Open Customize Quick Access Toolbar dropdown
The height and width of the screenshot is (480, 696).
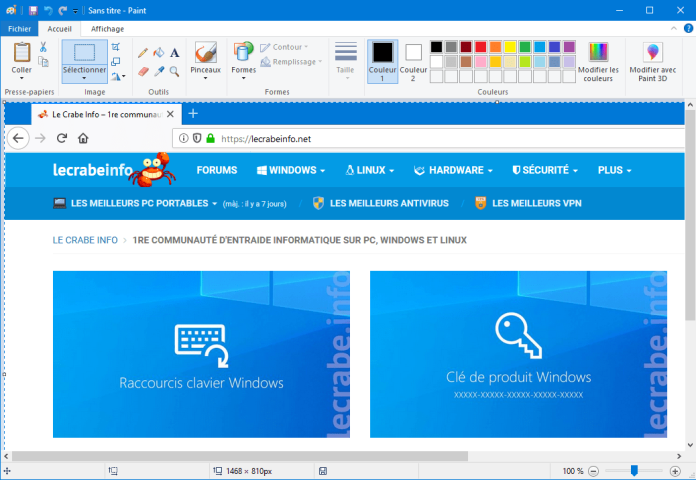point(75,11)
